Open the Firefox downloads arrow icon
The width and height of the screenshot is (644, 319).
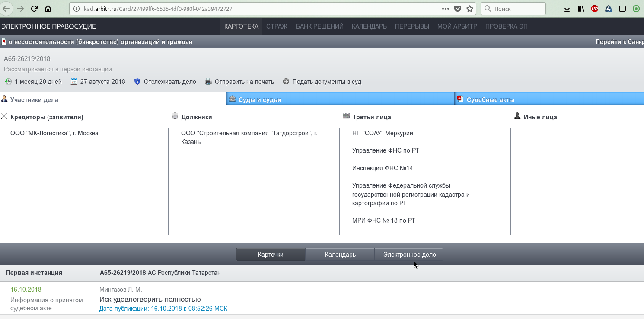(x=567, y=9)
